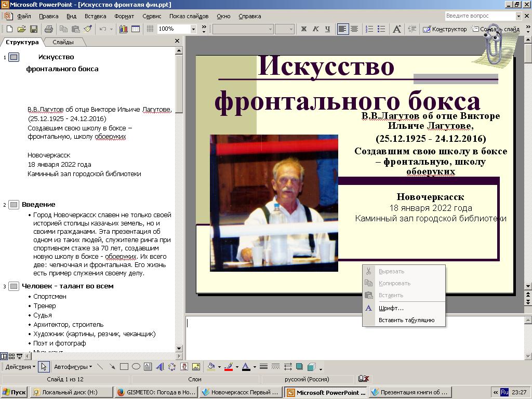Click the Copy icon in the standard toolbar
This screenshot has height=399, width=532.
point(63,29)
